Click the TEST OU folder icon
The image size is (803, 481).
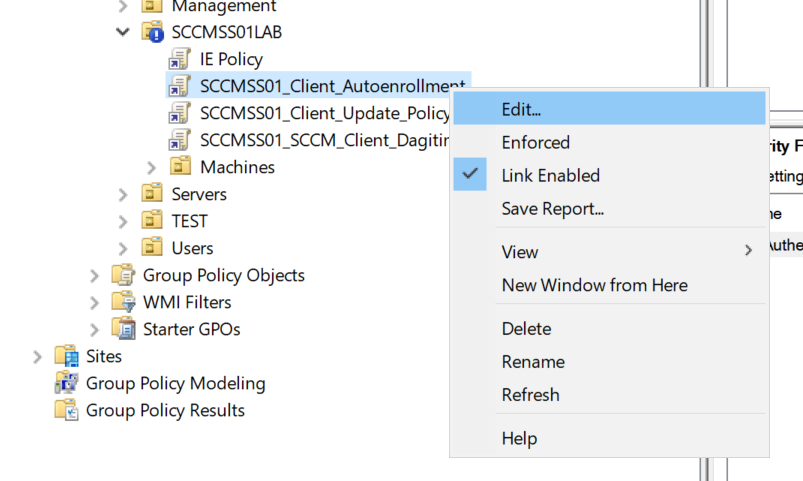tap(152, 220)
